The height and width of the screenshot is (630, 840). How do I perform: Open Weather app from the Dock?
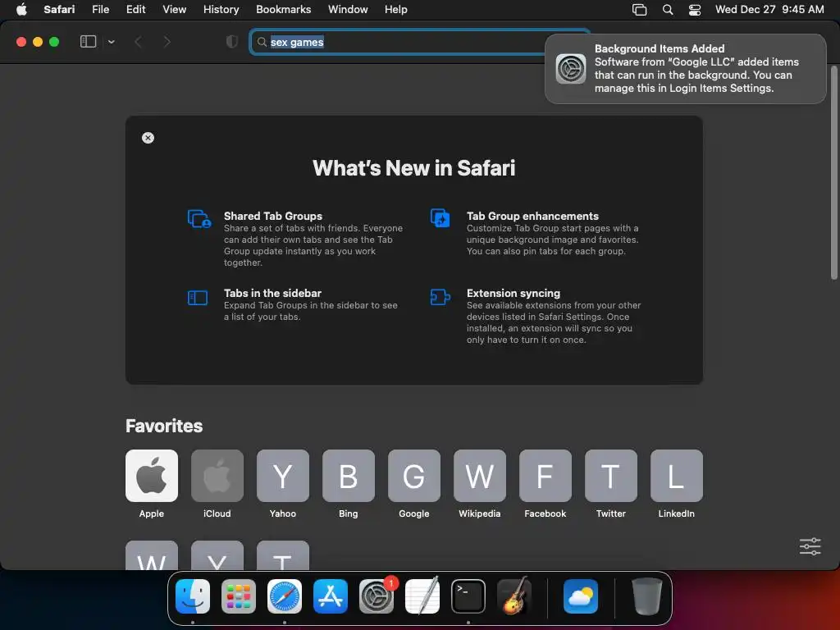point(581,596)
